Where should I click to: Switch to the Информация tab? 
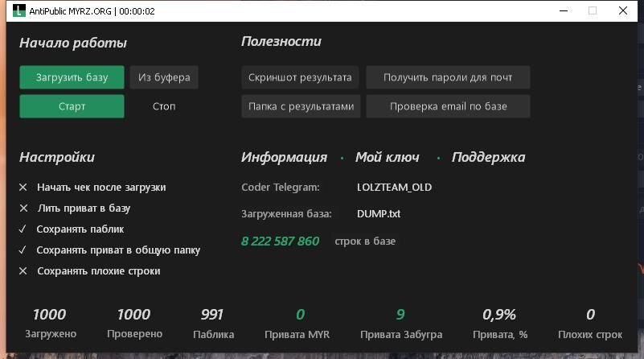click(x=284, y=157)
